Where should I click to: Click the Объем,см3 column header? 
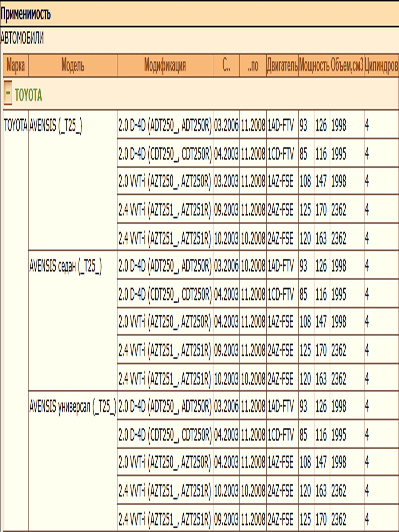[347, 65]
